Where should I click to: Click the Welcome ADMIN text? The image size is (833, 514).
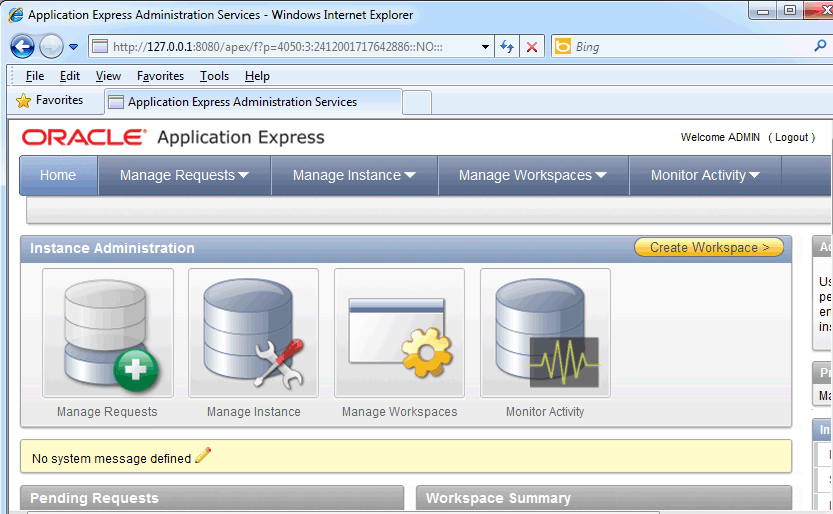click(x=720, y=137)
